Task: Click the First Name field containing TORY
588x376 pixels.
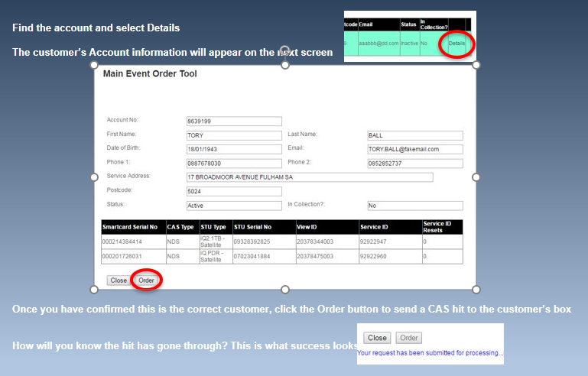Action: coord(234,135)
